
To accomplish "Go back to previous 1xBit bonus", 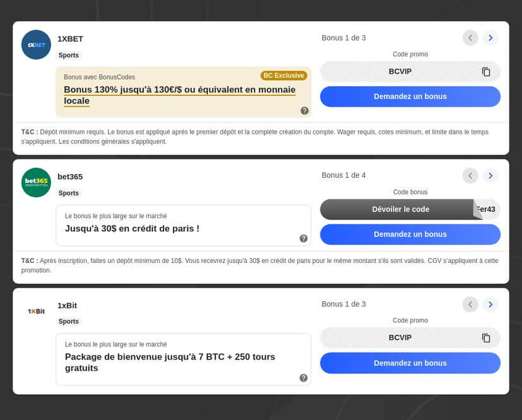I will [470, 305].
